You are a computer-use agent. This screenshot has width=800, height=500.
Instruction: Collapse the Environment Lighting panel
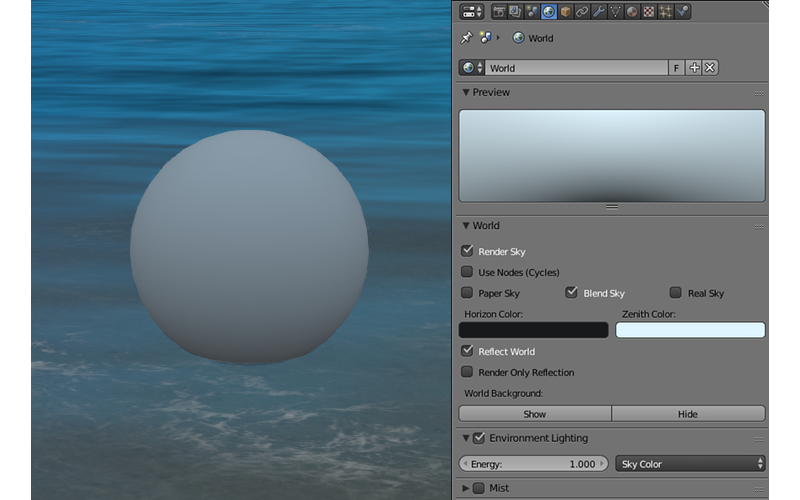[x=466, y=438]
